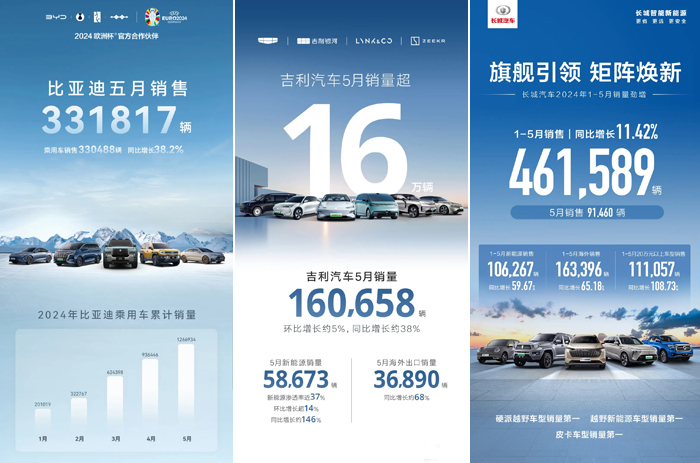The height and width of the screenshot is (463, 700).
Task: Click the 36,890 overseas export figure
Action: [406, 380]
